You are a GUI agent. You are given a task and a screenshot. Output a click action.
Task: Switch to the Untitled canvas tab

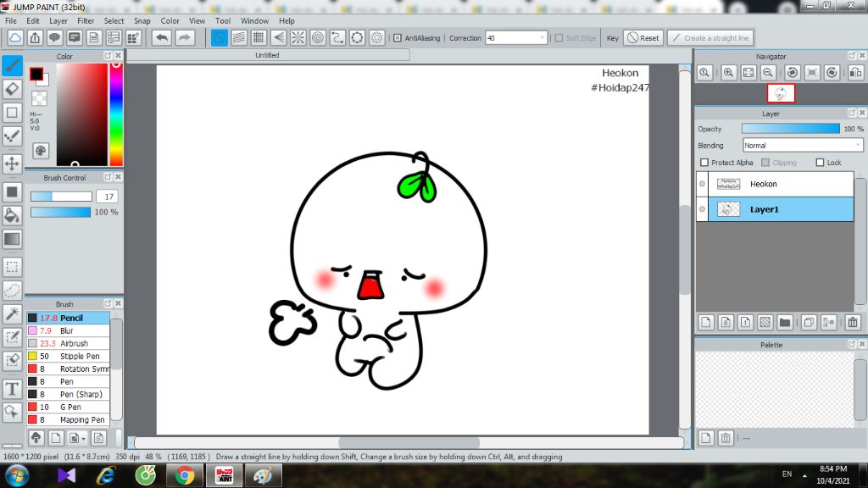tap(267, 55)
